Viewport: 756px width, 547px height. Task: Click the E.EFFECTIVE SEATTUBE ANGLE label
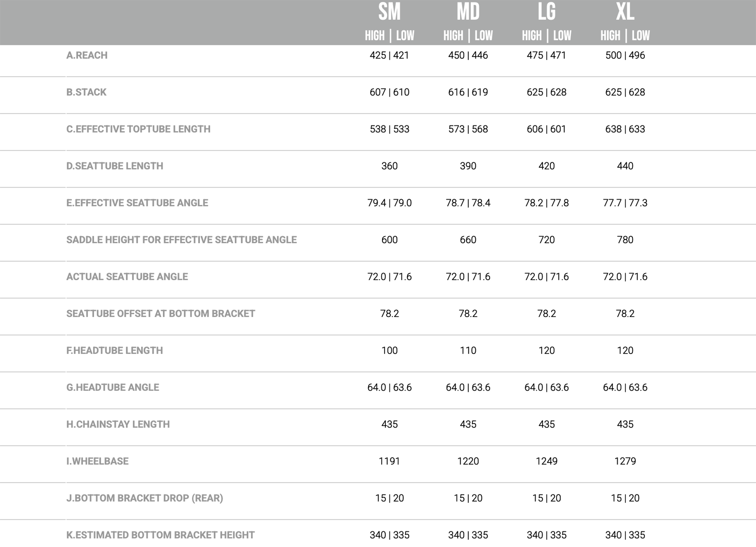pos(137,203)
